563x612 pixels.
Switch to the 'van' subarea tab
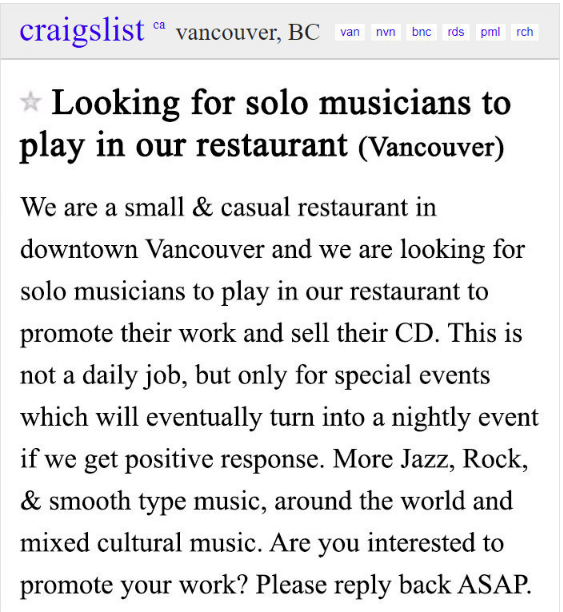coord(350,32)
